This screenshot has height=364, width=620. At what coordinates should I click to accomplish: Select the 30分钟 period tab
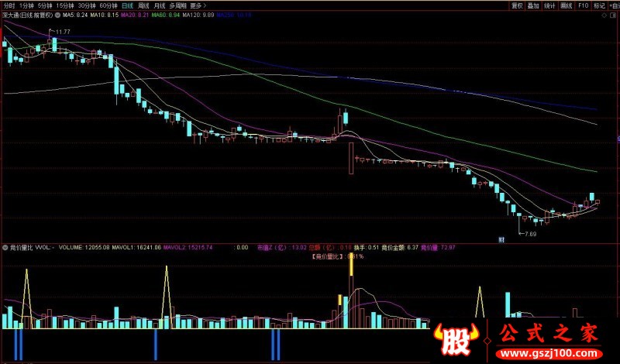coord(87,5)
